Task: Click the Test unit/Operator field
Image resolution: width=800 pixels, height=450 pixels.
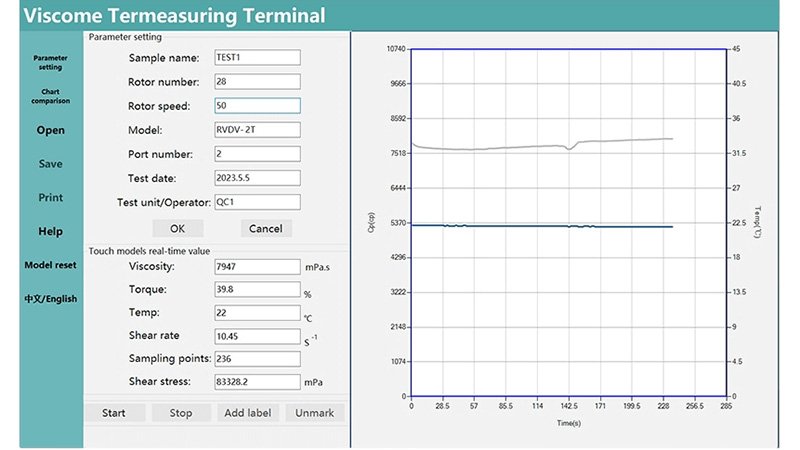Action: pyautogui.click(x=257, y=202)
